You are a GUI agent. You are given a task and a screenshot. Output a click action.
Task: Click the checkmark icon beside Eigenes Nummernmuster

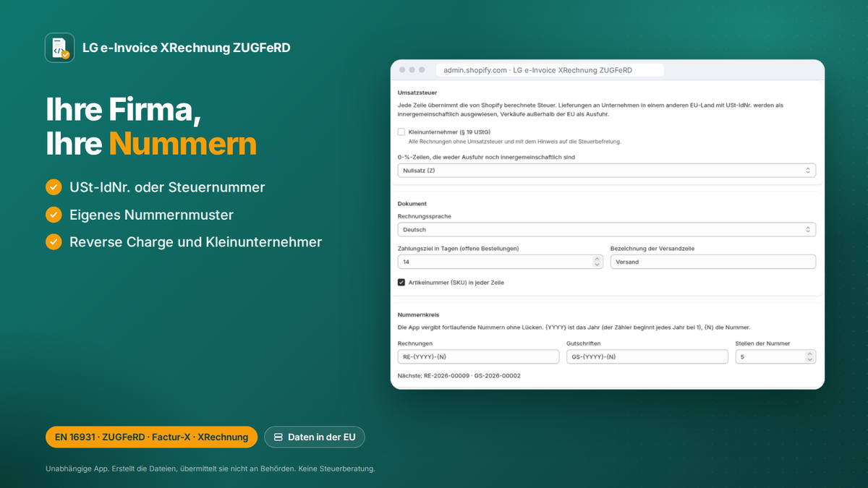pos(54,215)
